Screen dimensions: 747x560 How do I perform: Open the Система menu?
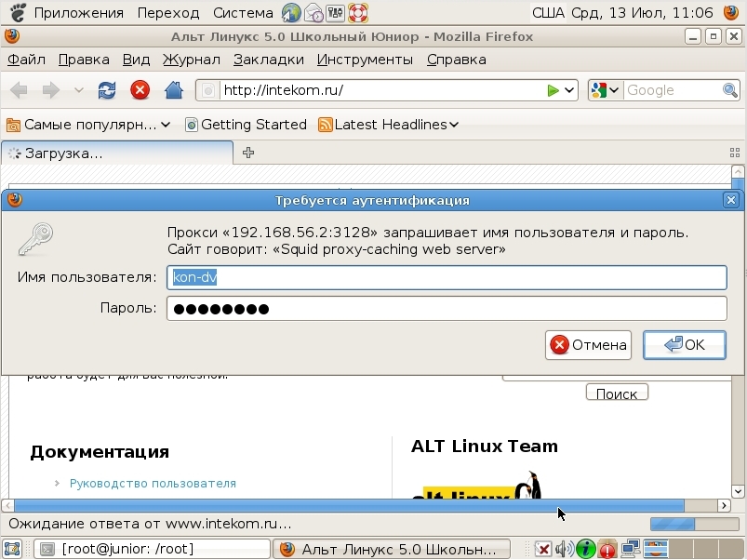coord(243,13)
